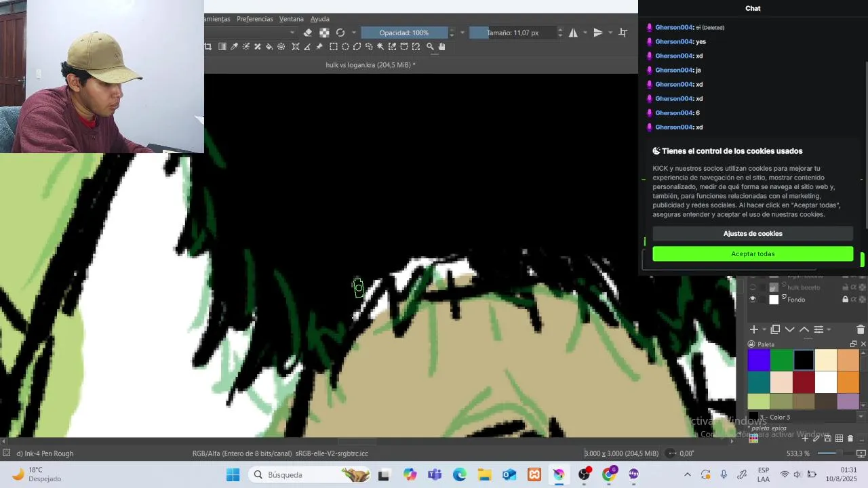Click the Windows Start button

(233, 474)
